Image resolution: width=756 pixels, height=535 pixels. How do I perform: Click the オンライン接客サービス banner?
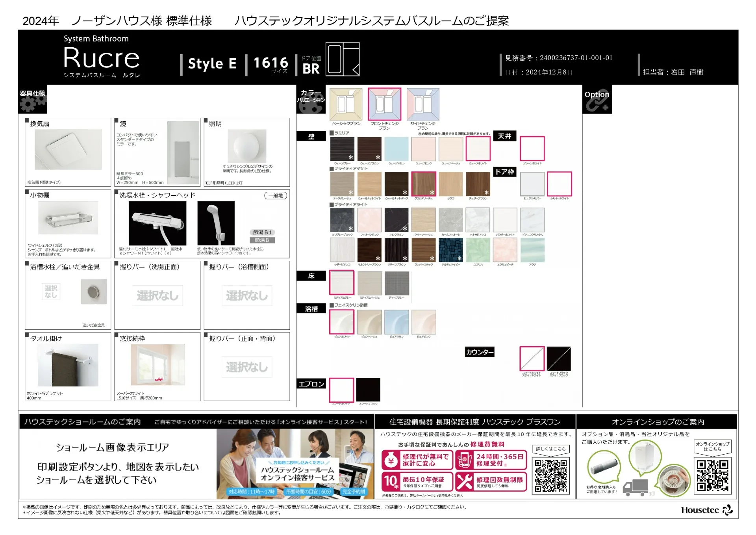coord(295,464)
